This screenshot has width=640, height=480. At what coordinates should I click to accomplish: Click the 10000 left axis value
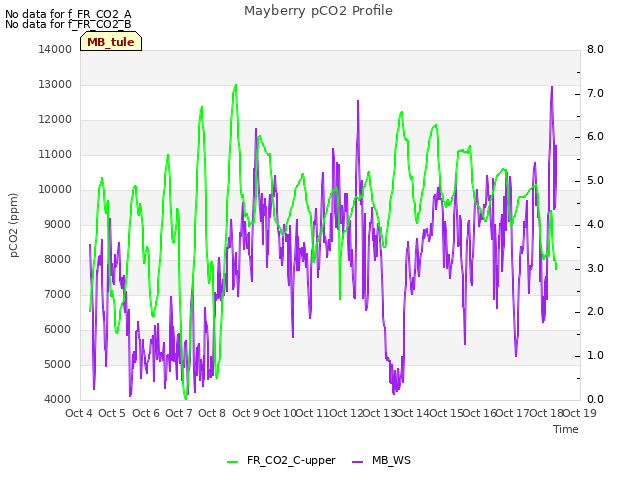pyautogui.click(x=55, y=189)
